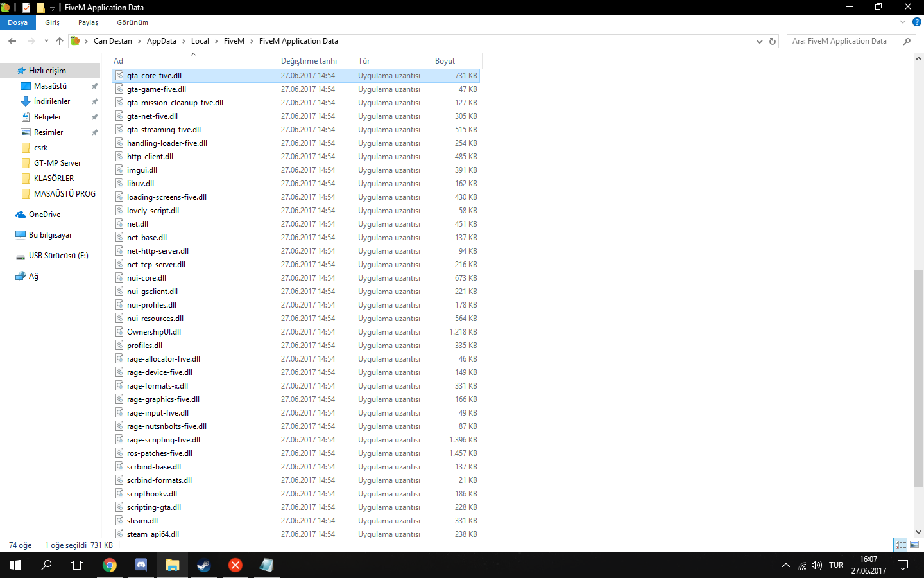Open the Windows Start menu
This screenshot has height=578, width=924.
[x=15, y=565]
